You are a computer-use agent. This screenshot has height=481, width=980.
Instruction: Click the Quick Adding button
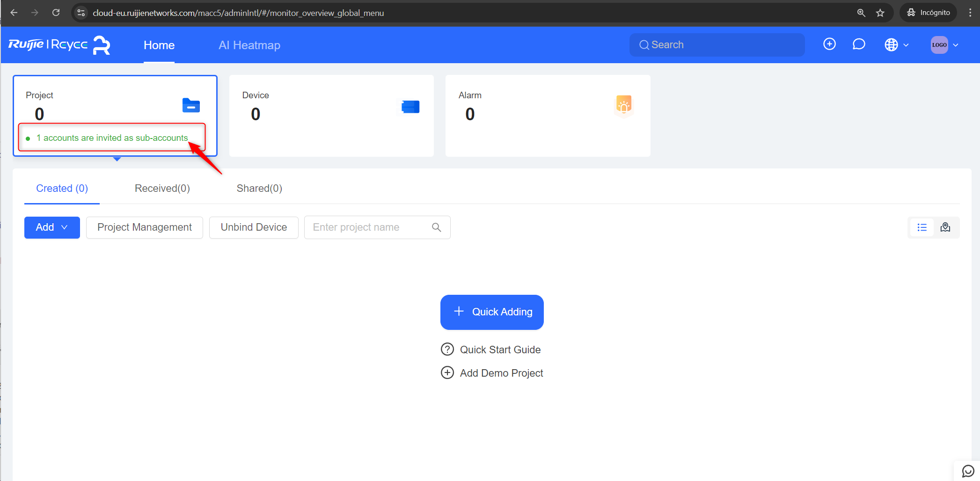tap(492, 312)
